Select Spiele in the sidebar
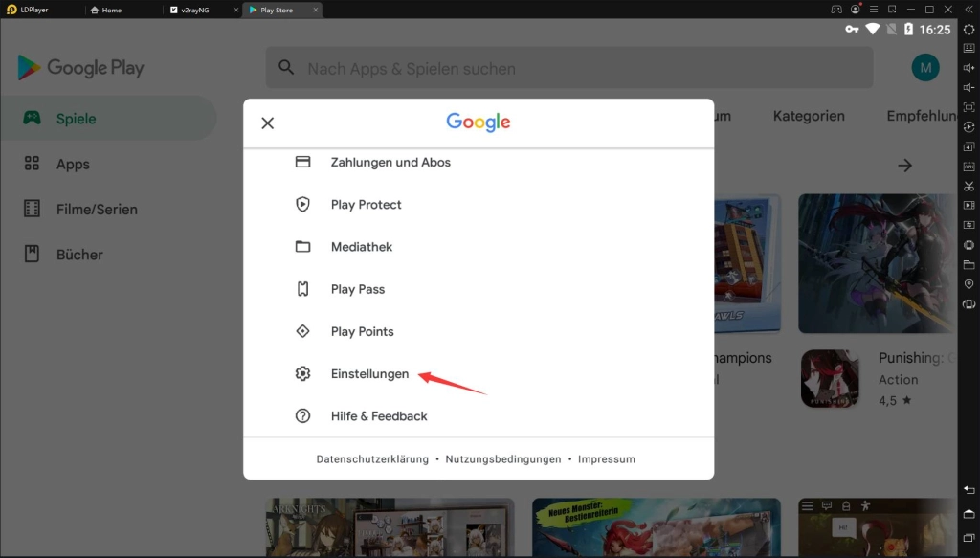 (x=108, y=118)
